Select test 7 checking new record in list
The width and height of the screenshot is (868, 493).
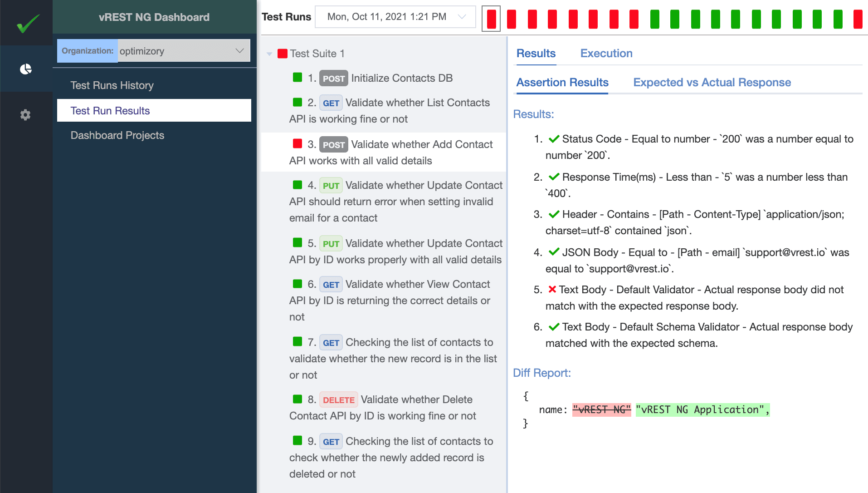tap(384, 359)
